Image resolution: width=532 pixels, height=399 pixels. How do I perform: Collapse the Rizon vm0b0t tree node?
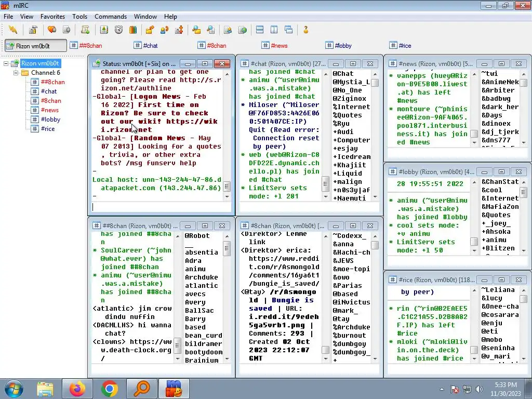tap(6, 63)
